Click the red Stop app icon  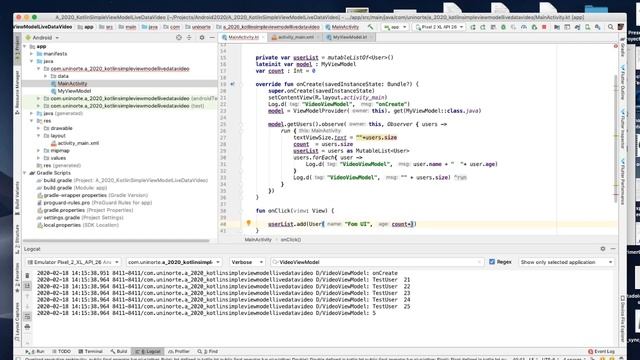(x=544, y=27)
